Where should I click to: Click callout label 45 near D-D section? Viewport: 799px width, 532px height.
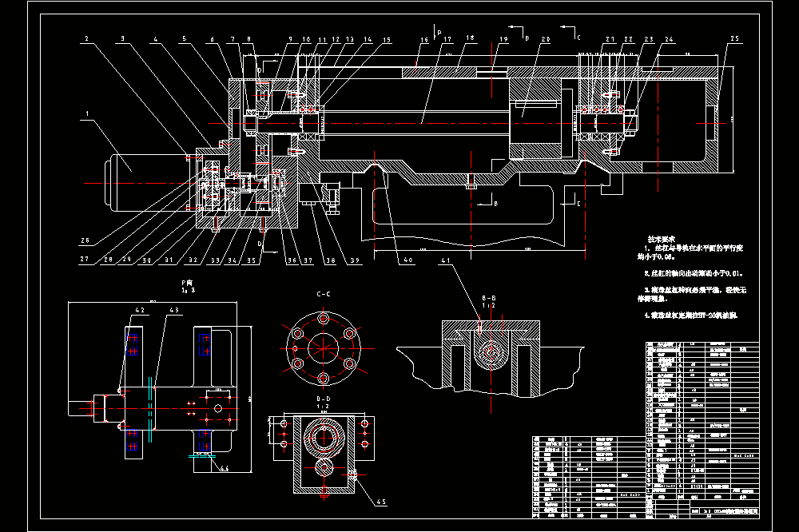click(x=381, y=502)
